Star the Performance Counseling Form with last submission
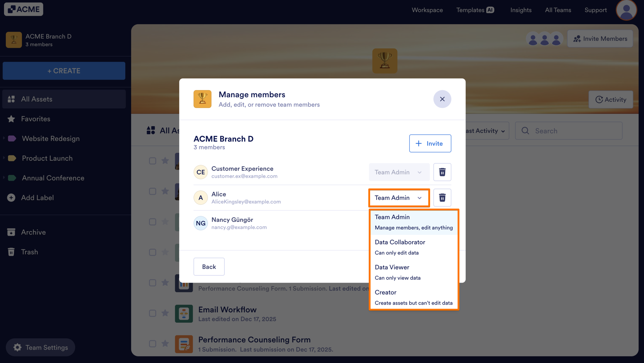The height and width of the screenshot is (363, 644). (165, 344)
